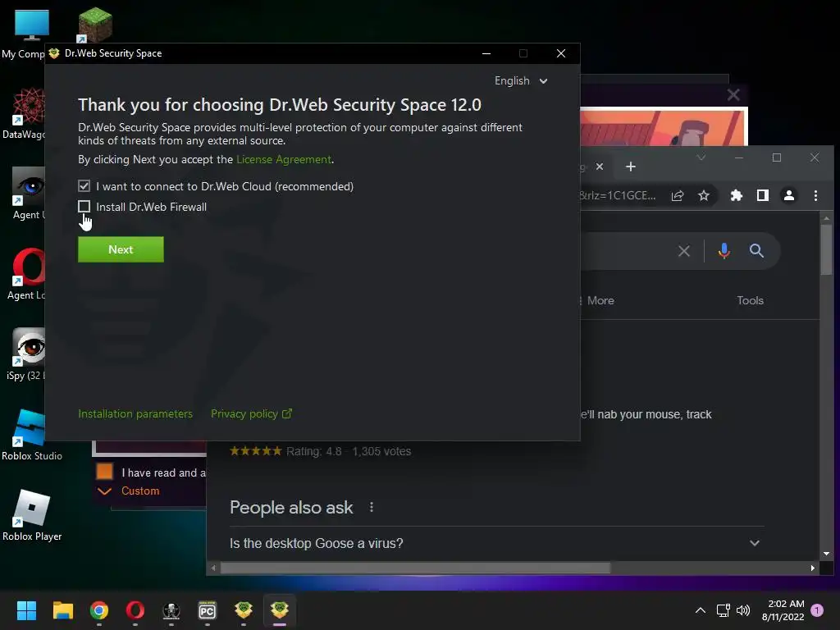Uncheck the connect to Dr.Web Cloud checkbox
This screenshot has width=840, height=630.
pos(84,186)
